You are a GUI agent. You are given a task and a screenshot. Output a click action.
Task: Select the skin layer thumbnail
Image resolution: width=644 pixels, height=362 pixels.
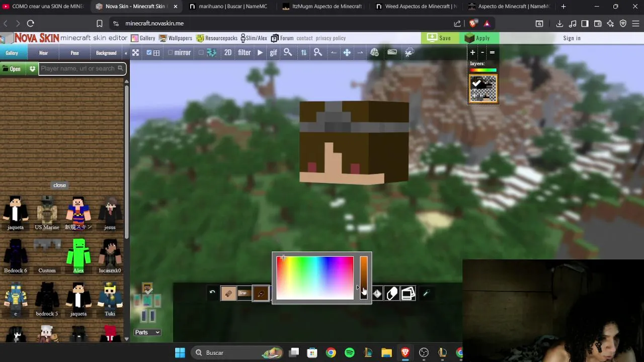pyautogui.click(x=483, y=89)
